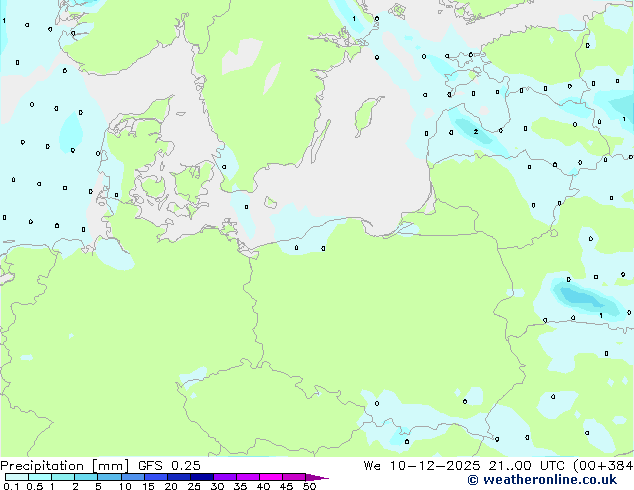Click the 25–30 mm navy legend swatch
The width and height of the screenshot is (634, 490).
point(202,477)
